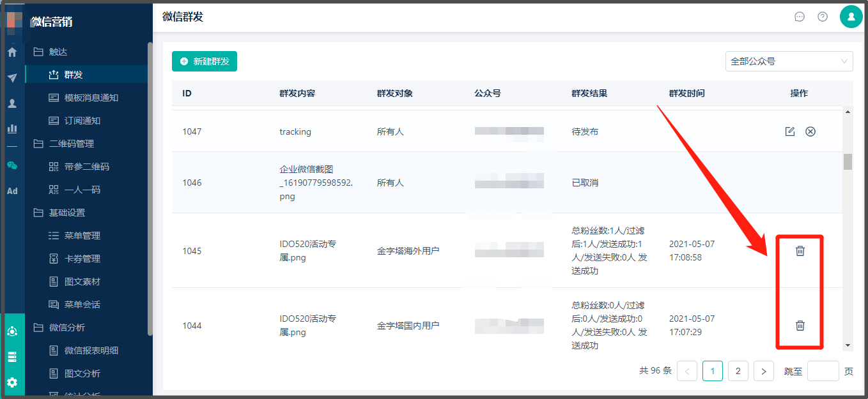
Task: Open settings gear at sidebar bottom
Action: click(12, 383)
